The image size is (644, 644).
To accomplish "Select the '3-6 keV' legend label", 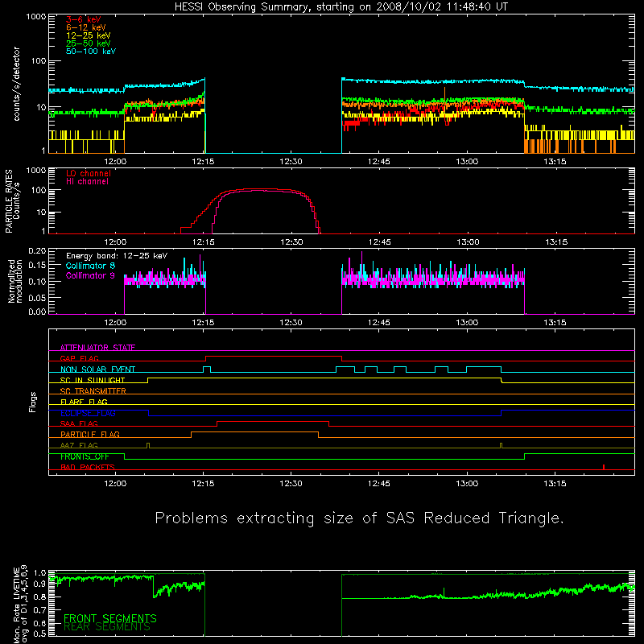I will [x=83, y=19].
